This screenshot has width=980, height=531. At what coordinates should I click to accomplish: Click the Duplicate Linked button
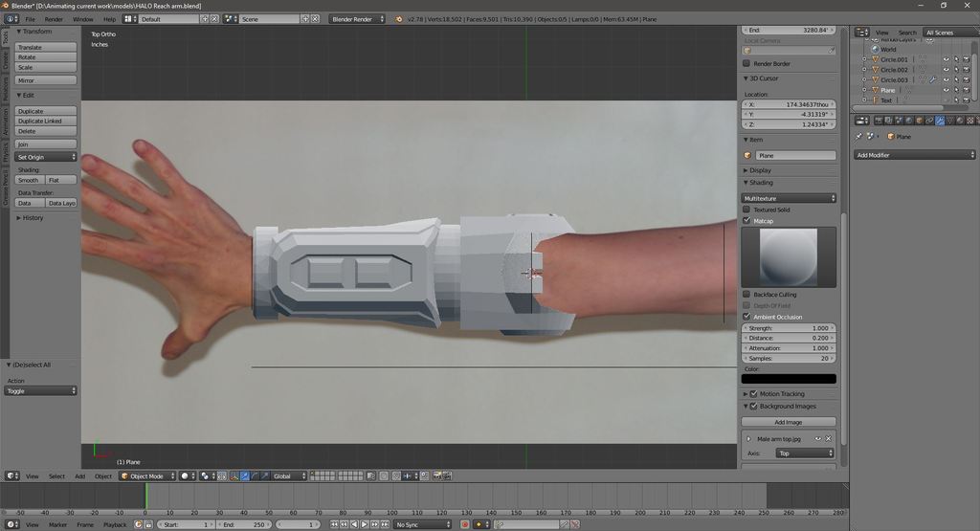[x=46, y=122]
